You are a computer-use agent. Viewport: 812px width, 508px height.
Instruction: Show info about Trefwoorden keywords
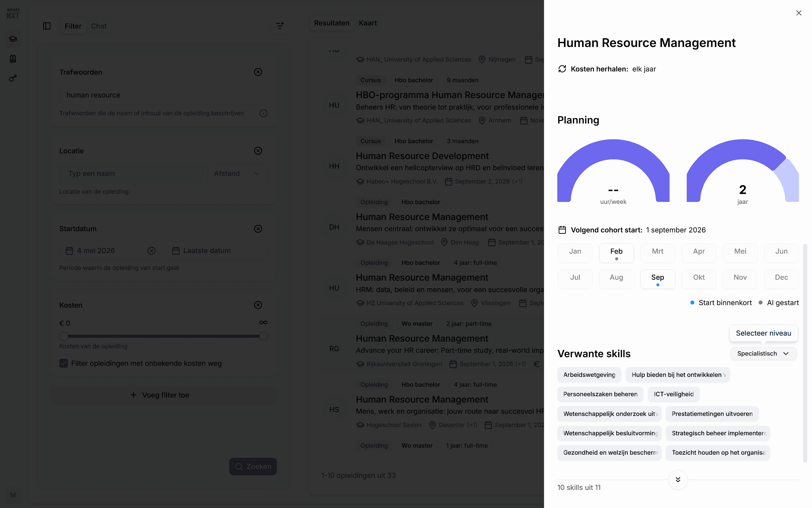tap(263, 113)
